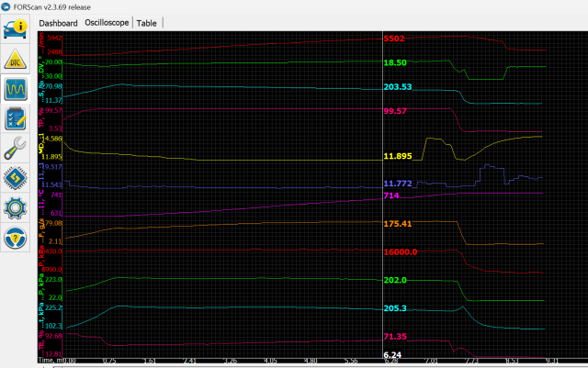Image resolution: width=588 pixels, height=368 pixels.
Task: Open the DTC trouble codes section
Action: (16, 61)
